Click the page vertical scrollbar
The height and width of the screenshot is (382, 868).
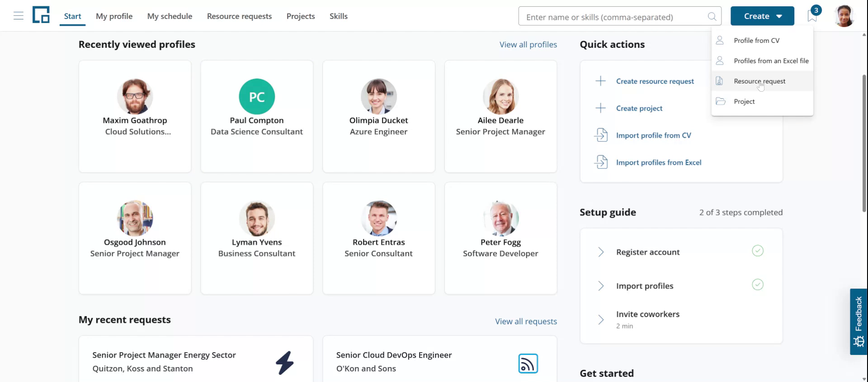pyautogui.click(x=864, y=144)
